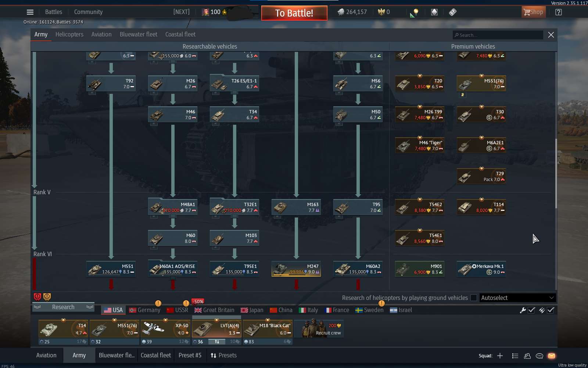The image size is (588, 368).
Task: Open the wrench repair settings icon
Action: [523, 310]
